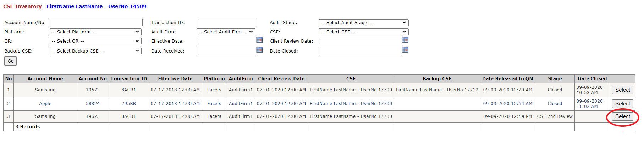This screenshot has height=141, width=644.
Task: Open the Select Audit Stage dropdown
Action: click(x=364, y=23)
